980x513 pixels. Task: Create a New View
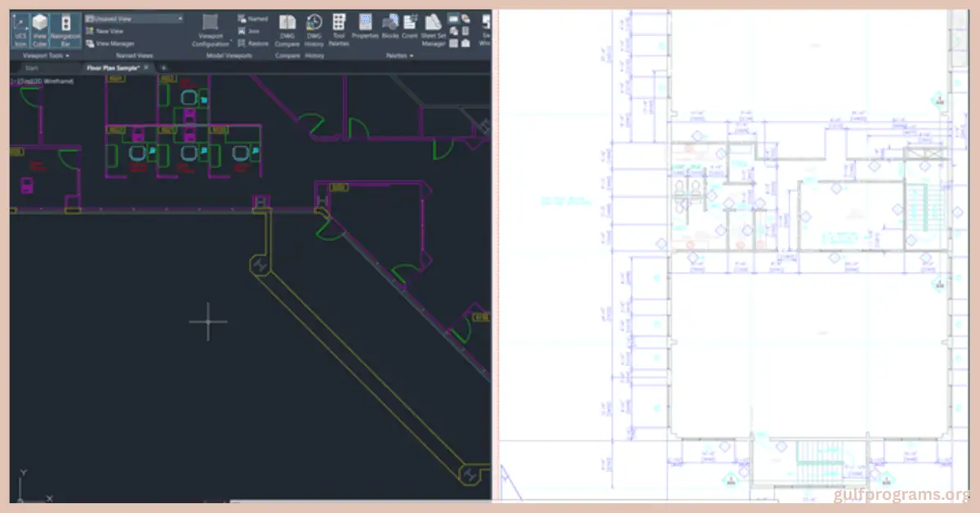[110, 30]
